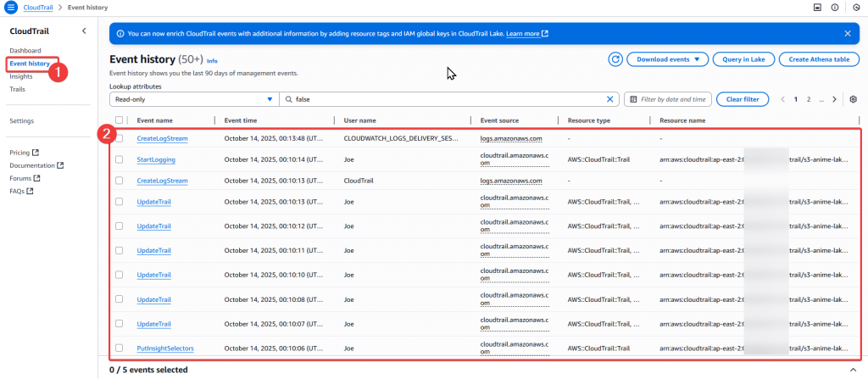Check the UpdateTrail 00:10:11 row checkbox
Image resolution: width=868 pixels, height=379 pixels.
119,250
